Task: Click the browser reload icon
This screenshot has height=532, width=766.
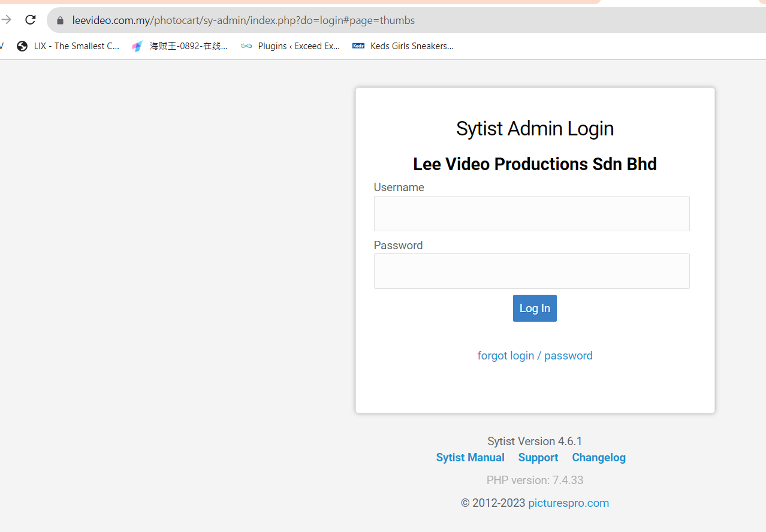Action: click(x=31, y=20)
